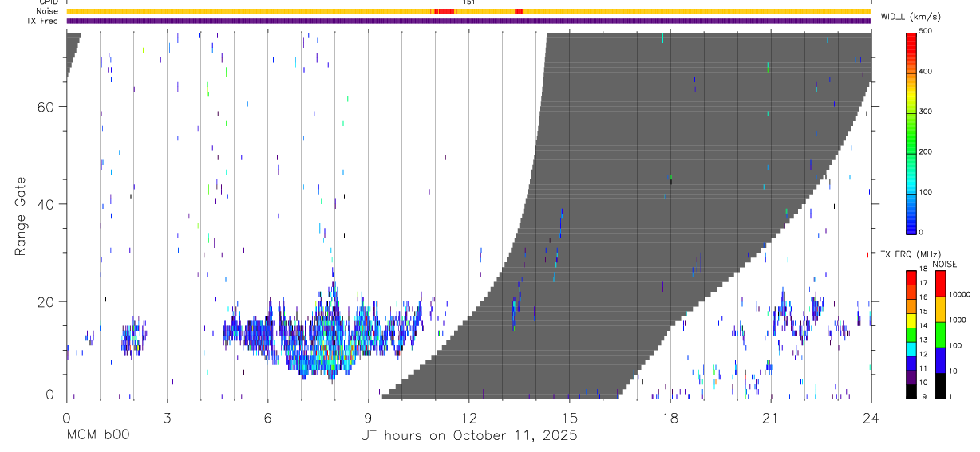Select the "TX FRQ (MHz)" legend title

pos(911,254)
